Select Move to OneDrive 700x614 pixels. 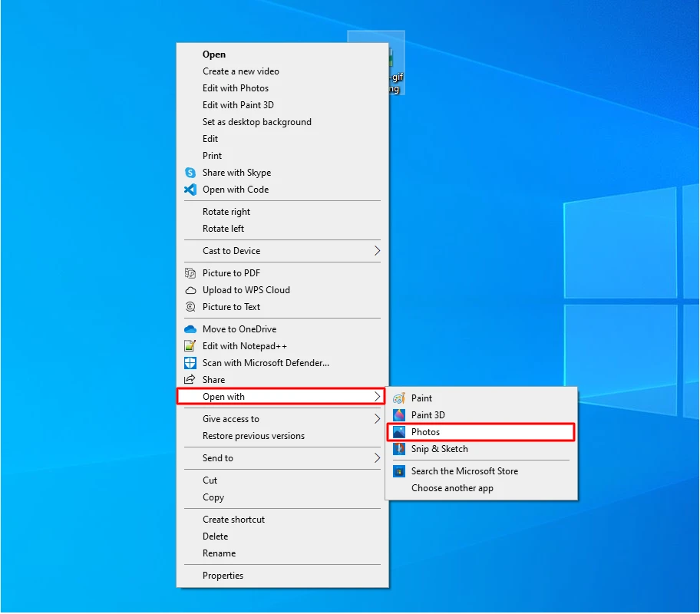(282, 329)
